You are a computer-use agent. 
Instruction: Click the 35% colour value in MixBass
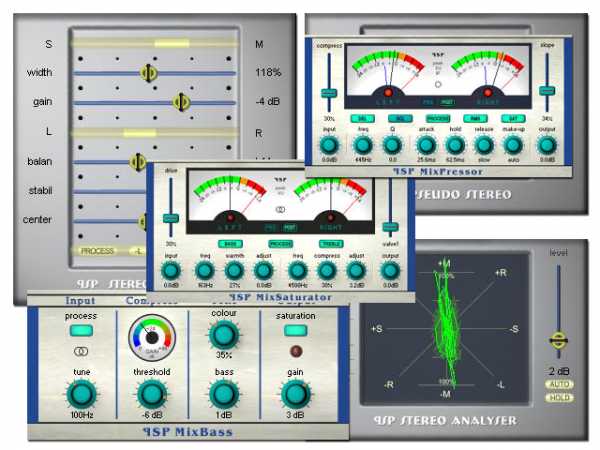[224, 355]
